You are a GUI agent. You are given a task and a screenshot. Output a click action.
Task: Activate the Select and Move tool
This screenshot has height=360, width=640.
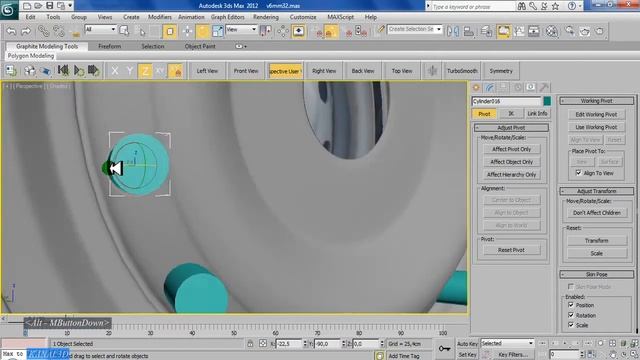click(x=187, y=31)
